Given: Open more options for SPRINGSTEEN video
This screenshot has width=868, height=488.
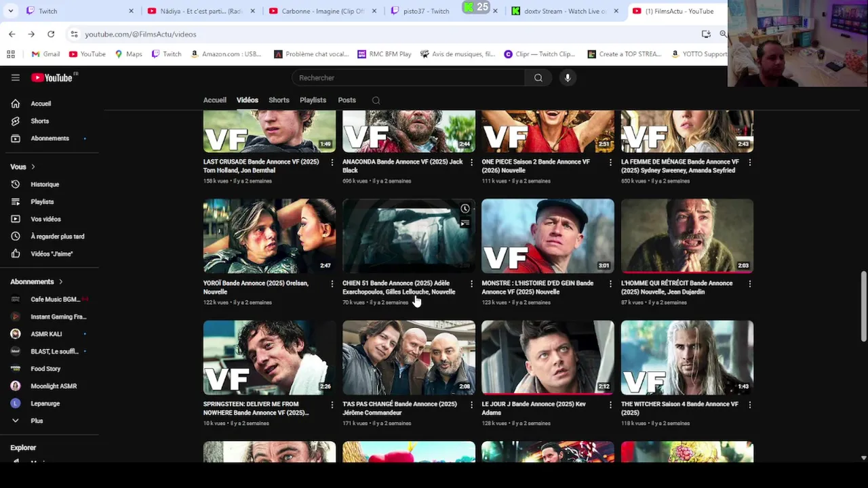Looking at the screenshot, I should click(x=332, y=405).
